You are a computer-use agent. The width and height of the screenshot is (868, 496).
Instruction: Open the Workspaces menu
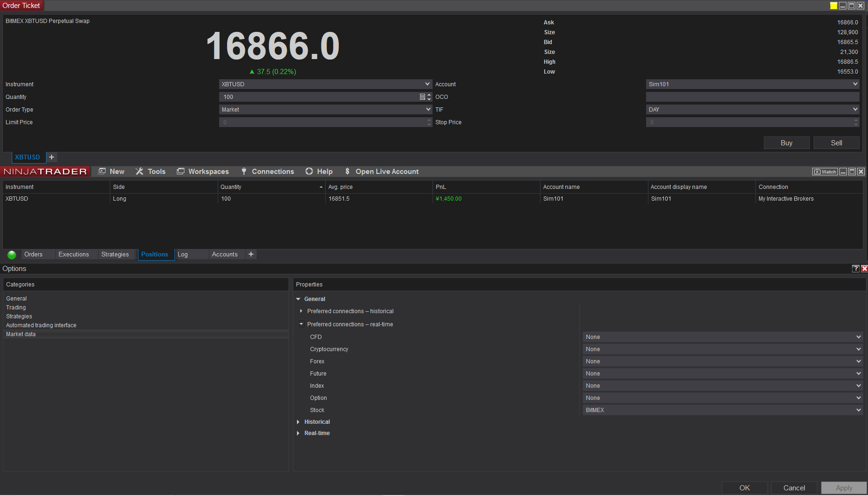click(203, 172)
